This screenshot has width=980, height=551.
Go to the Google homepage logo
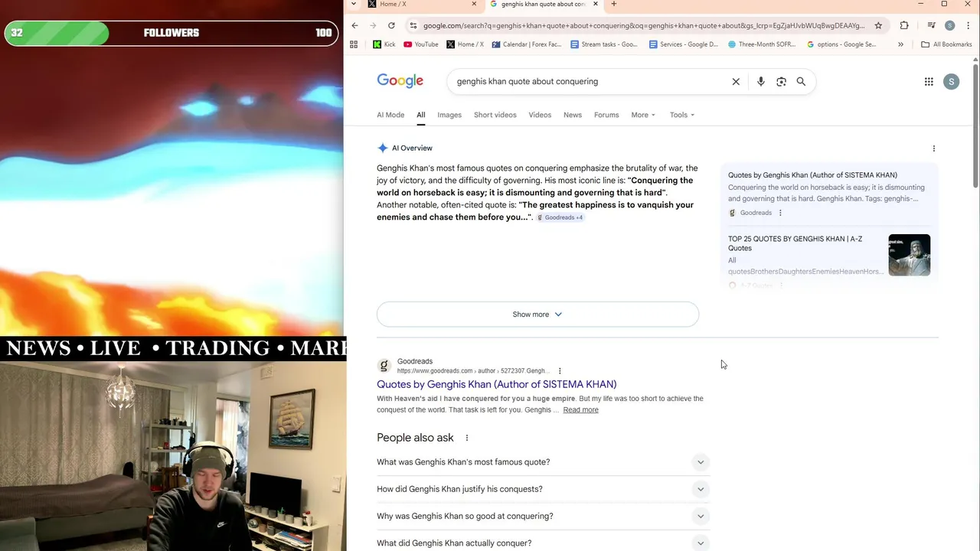[400, 81]
